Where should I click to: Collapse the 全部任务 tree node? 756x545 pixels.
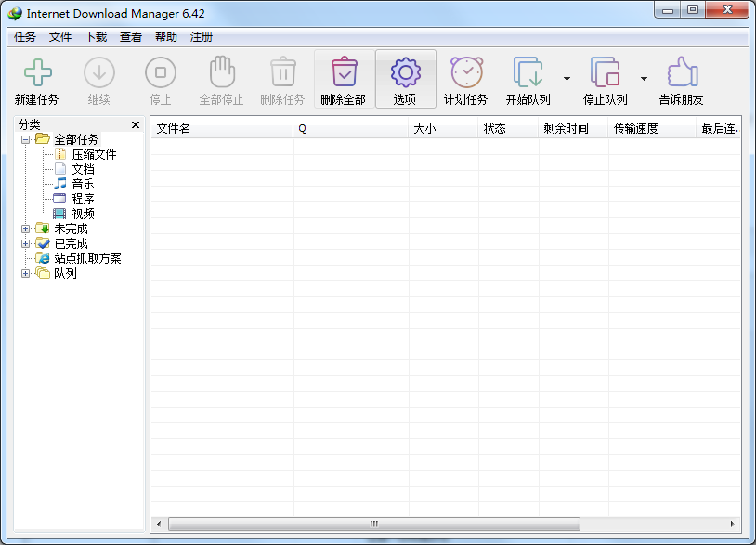coord(26,139)
